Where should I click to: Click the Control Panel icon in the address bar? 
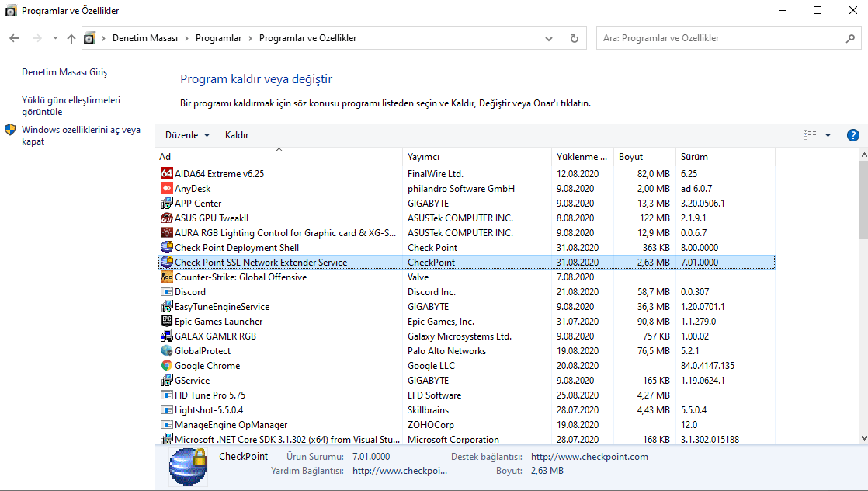click(89, 38)
